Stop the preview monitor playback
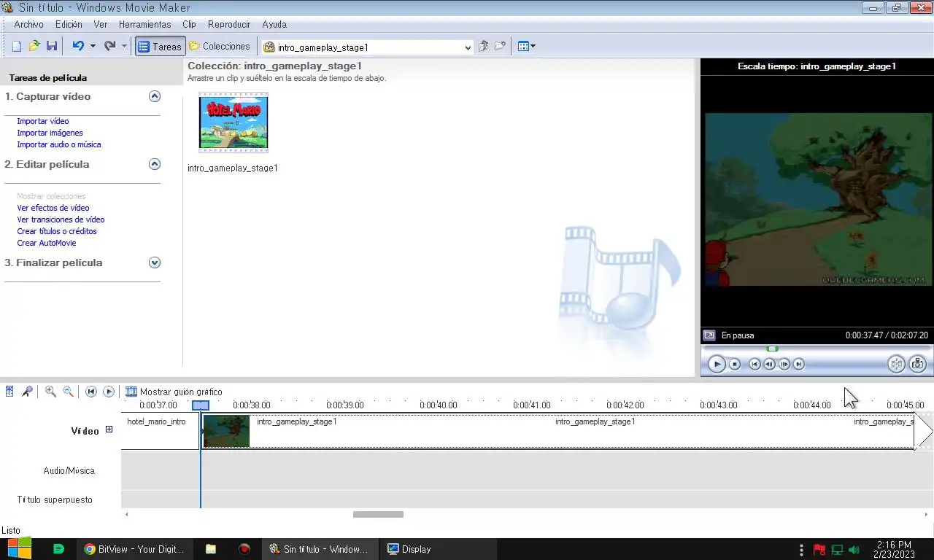Image resolution: width=934 pixels, height=560 pixels. pos(735,364)
